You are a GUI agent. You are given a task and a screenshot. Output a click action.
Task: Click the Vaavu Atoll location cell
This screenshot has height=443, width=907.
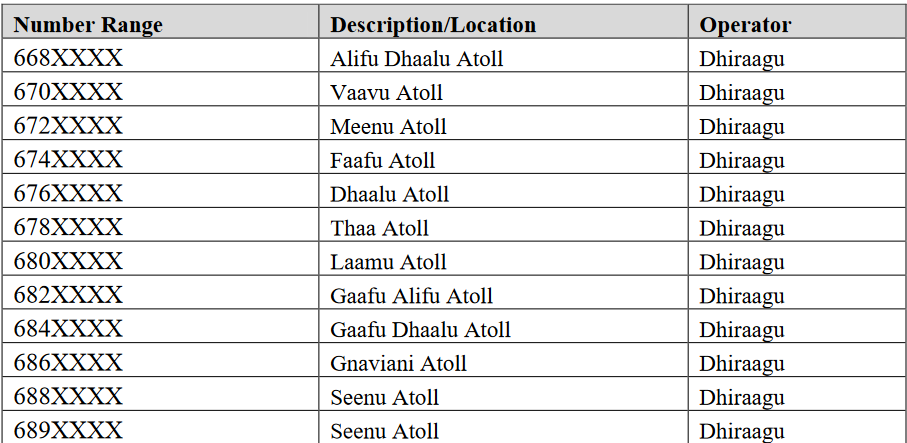click(387, 93)
